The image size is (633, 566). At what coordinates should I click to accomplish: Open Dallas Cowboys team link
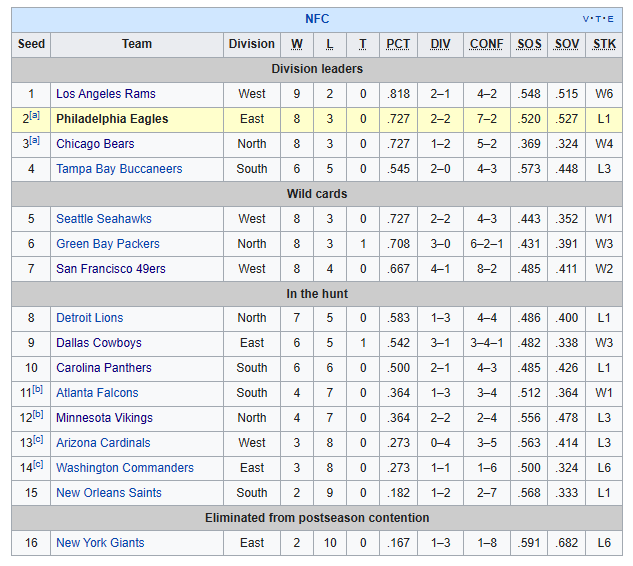pyautogui.click(x=99, y=343)
